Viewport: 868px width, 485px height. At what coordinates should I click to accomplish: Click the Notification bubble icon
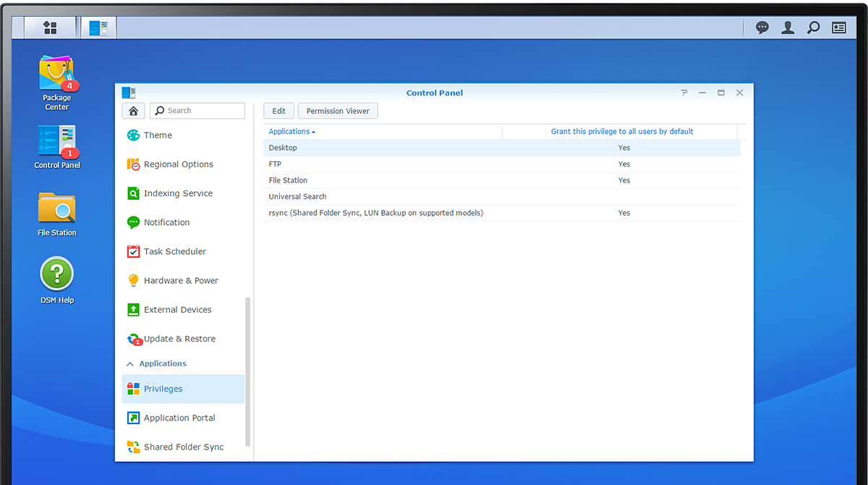coord(133,222)
